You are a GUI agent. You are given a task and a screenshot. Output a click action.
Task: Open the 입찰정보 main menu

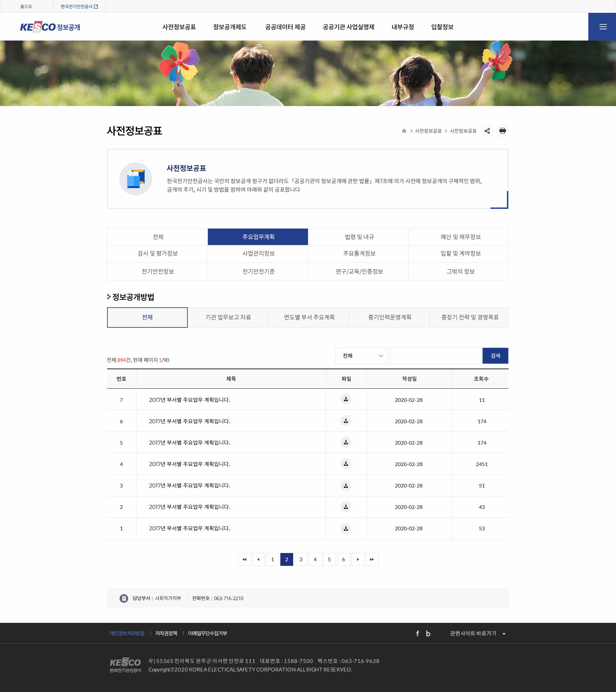(442, 27)
